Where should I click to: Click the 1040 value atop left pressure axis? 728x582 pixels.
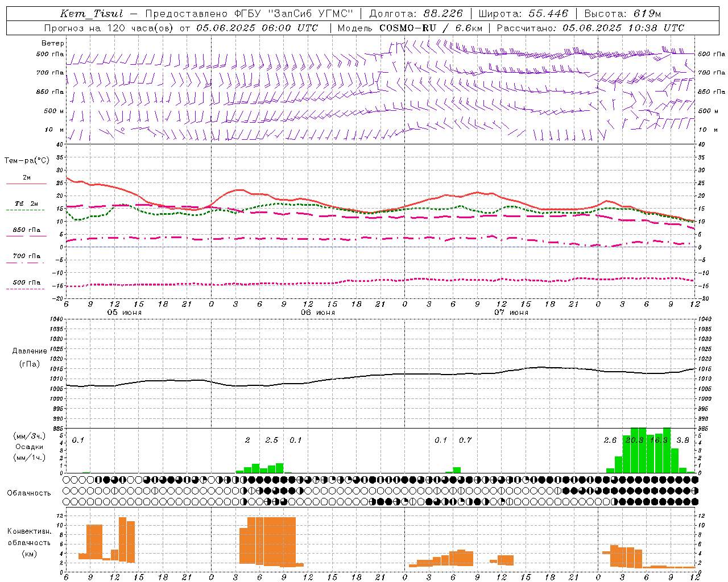click(56, 319)
